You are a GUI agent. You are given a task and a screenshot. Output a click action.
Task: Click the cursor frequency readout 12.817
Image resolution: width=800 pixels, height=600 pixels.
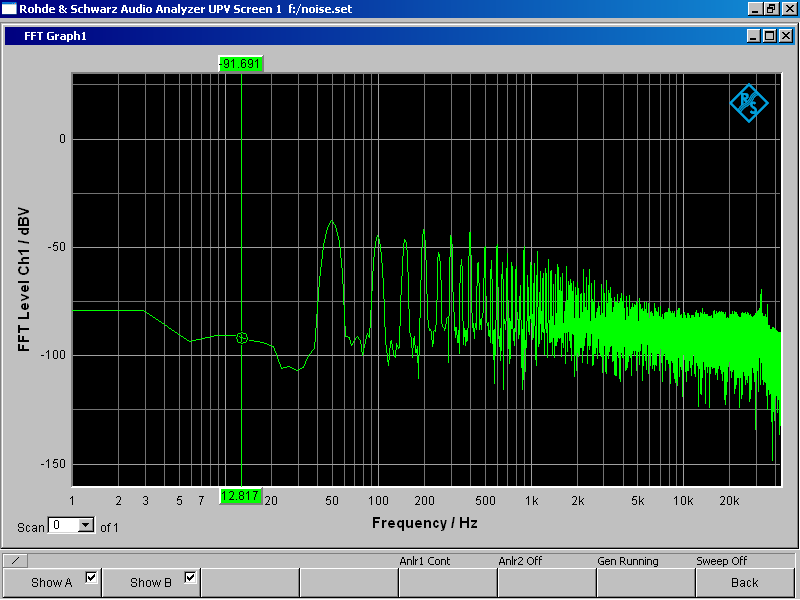(x=240, y=496)
